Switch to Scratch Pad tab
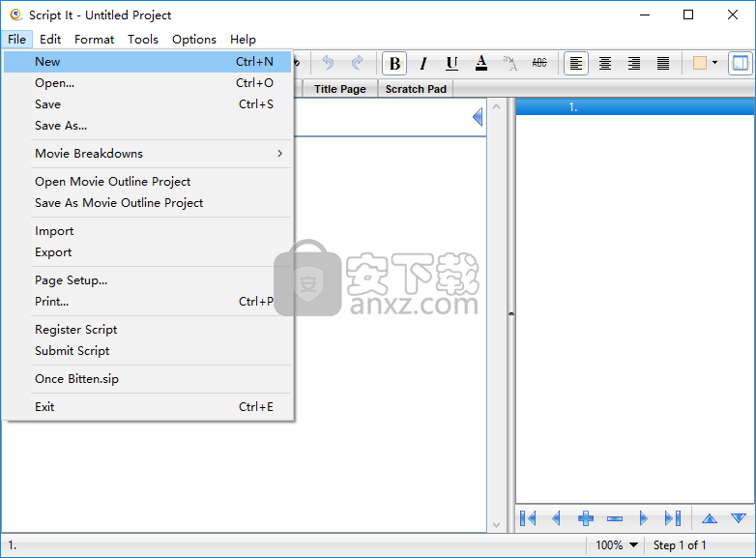The image size is (756, 558). coord(416,89)
